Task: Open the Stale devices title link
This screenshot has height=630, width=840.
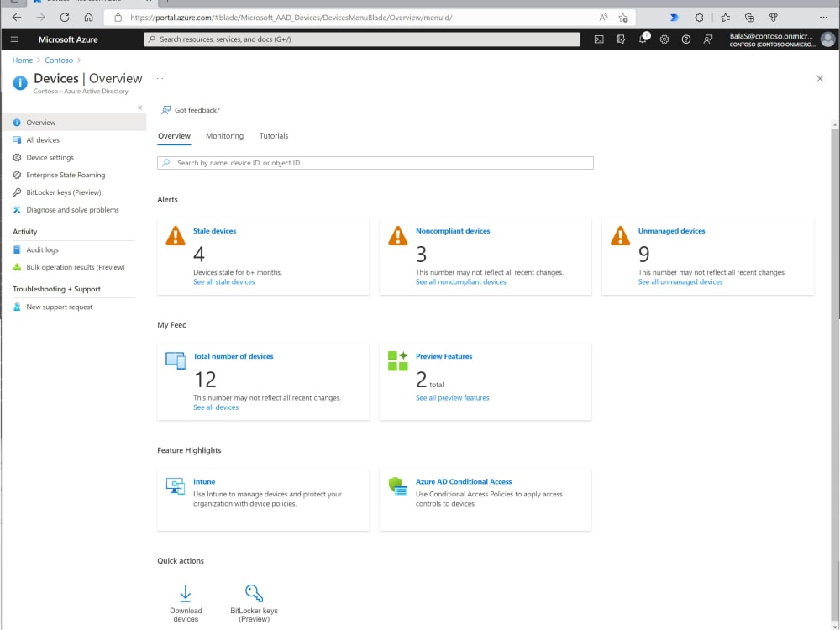Action: (214, 231)
